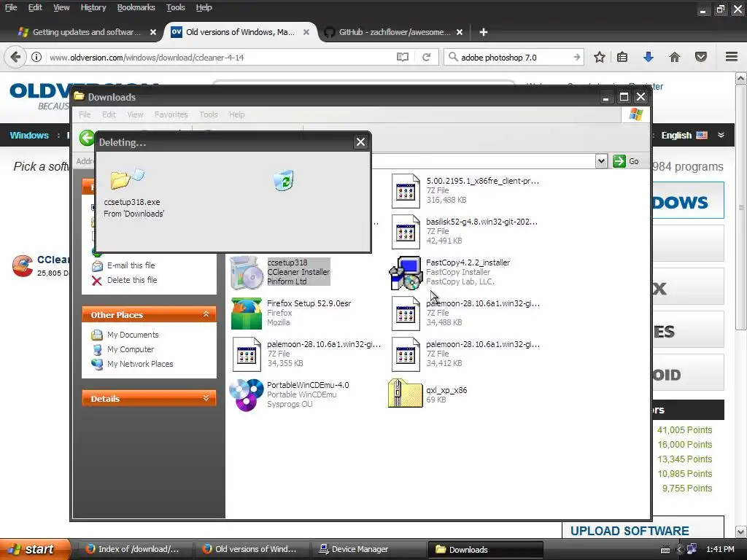Open Favorites menu in Downloads window
This screenshot has height=560, width=747.
171,114
